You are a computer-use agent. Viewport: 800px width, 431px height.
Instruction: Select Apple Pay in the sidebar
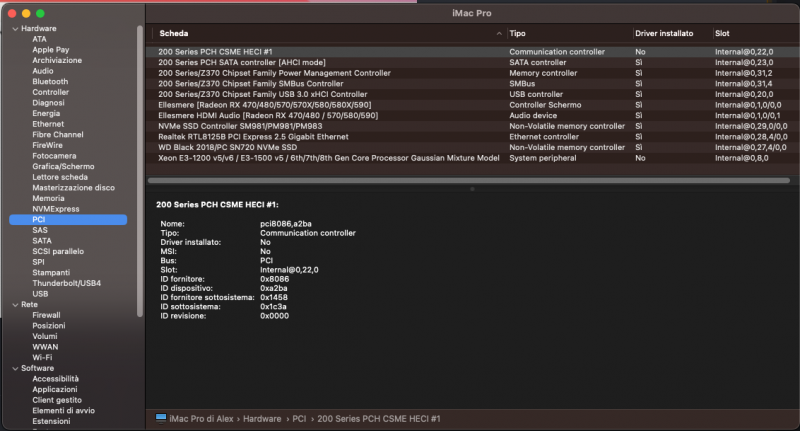pos(51,49)
